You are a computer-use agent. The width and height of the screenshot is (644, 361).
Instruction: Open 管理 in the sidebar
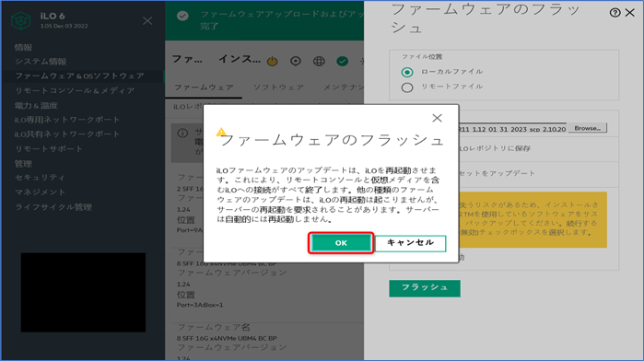click(23, 164)
